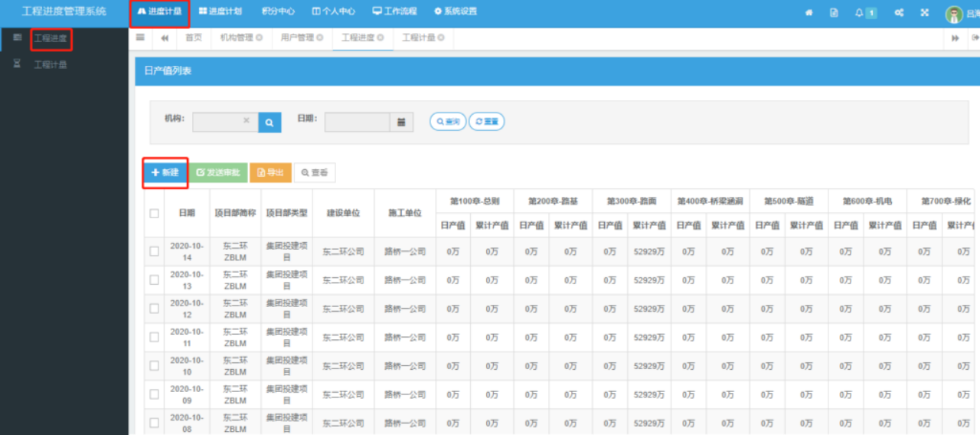Open the document icon in the top bar

(834, 12)
